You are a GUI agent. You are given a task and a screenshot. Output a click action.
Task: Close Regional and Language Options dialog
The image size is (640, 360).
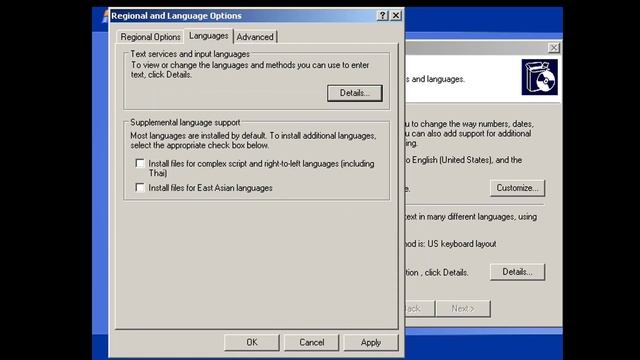pyautogui.click(x=396, y=16)
